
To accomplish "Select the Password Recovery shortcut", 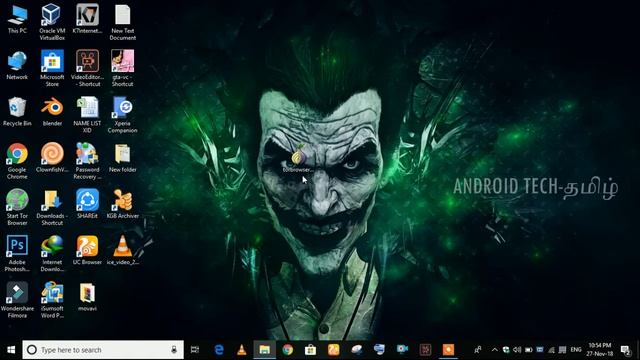I will (87, 161).
